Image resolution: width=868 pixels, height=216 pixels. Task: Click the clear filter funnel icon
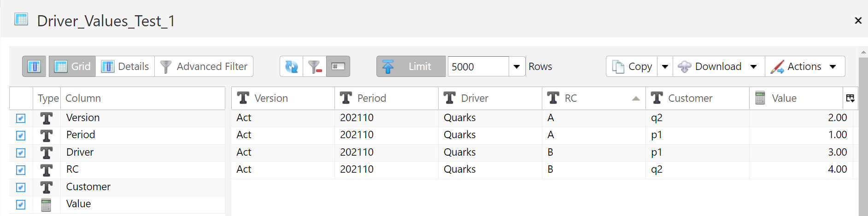coord(315,66)
